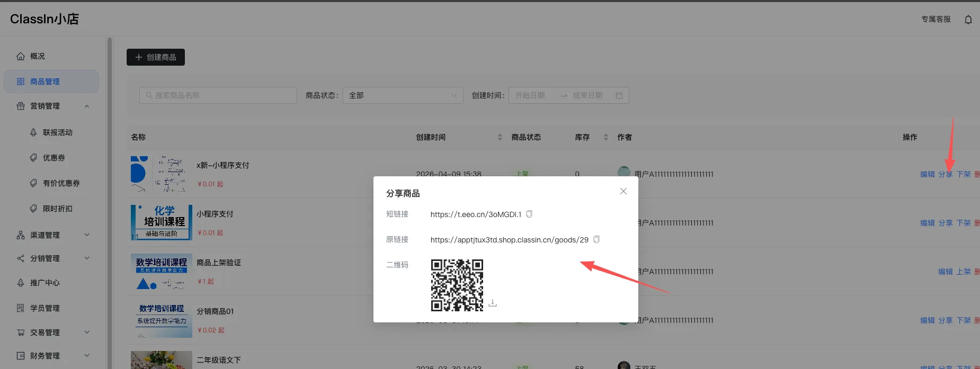Screen dimensions: 980x369
Task: Click the 分销管理 share icon
Action: tap(21, 258)
